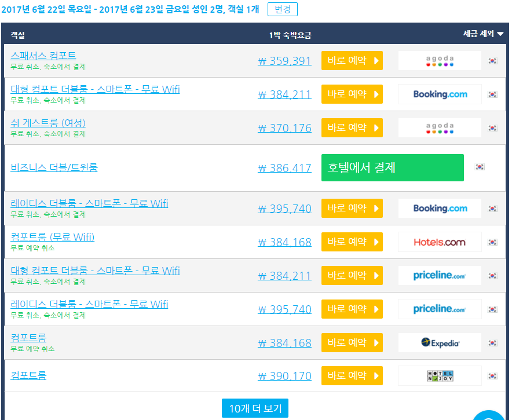Click the 10개 더 보기 button
Screen dimensions: 512x420
[x=255, y=408]
